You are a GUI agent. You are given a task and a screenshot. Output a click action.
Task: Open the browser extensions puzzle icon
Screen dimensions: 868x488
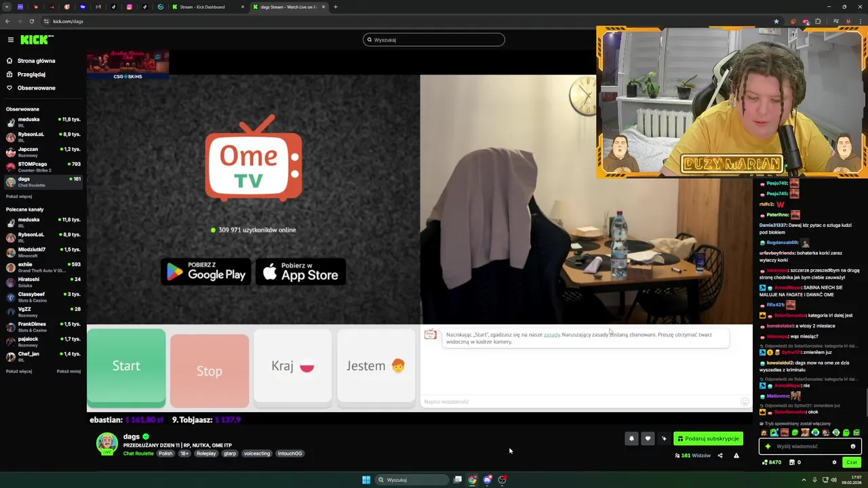pyautogui.click(x=818, y=21)
